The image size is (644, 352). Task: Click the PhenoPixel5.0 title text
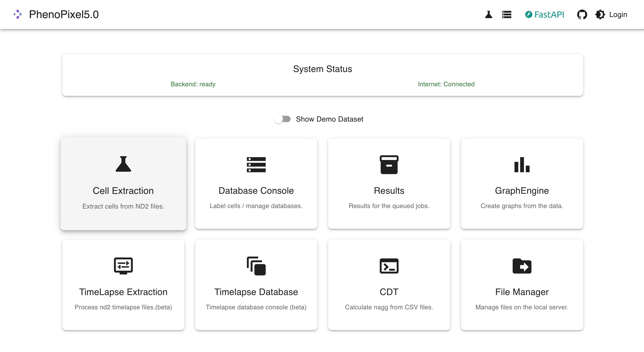coord(64,14)
